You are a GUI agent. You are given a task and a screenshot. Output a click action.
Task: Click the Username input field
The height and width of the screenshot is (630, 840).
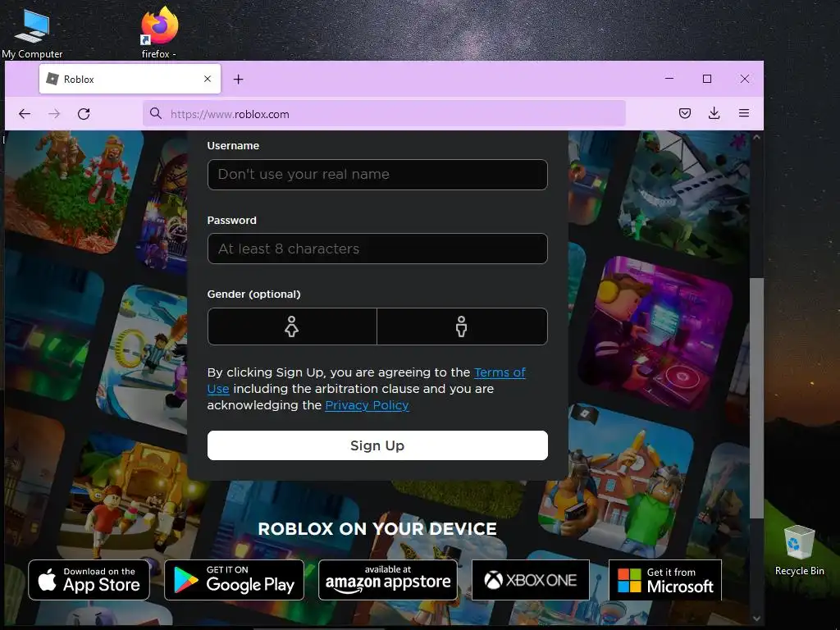point(377,175)
